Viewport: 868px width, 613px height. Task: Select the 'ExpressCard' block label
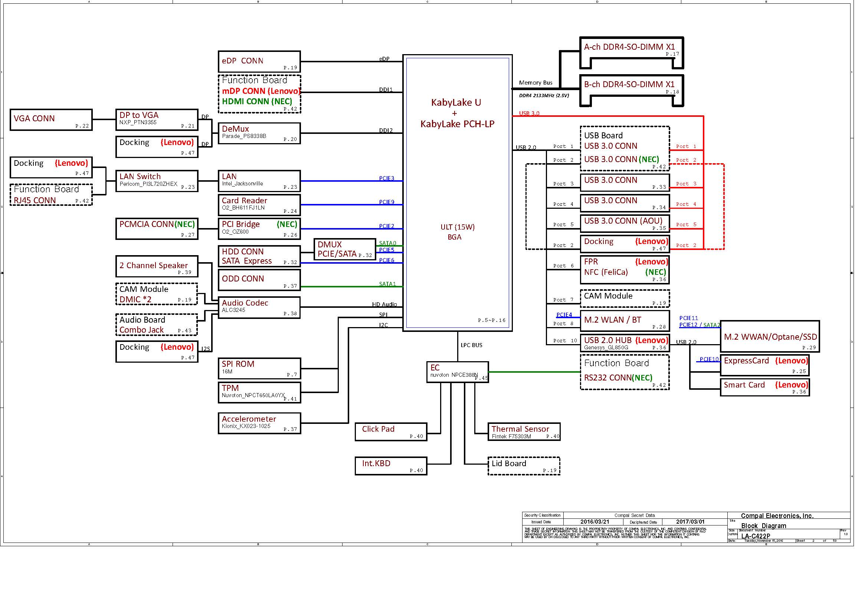746,361
